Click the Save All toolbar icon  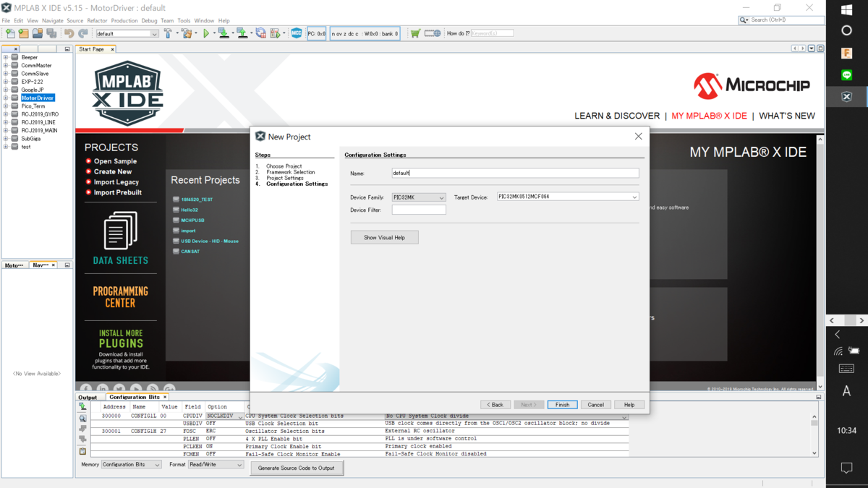click(51, 33)
